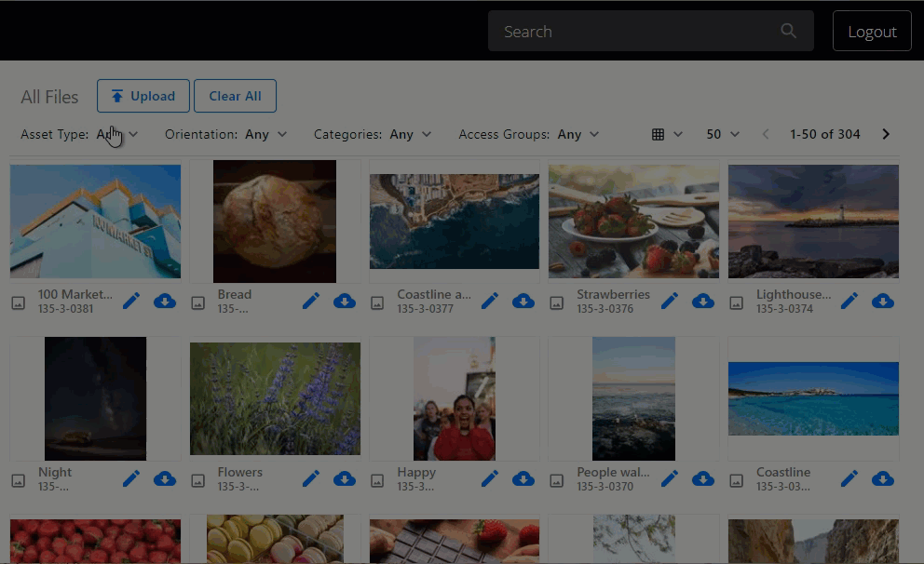This screenshot has width=924, height=564.
Task: Click the 'Strawberries' file name
Action: pyautogui.click(x=614, y=294)
